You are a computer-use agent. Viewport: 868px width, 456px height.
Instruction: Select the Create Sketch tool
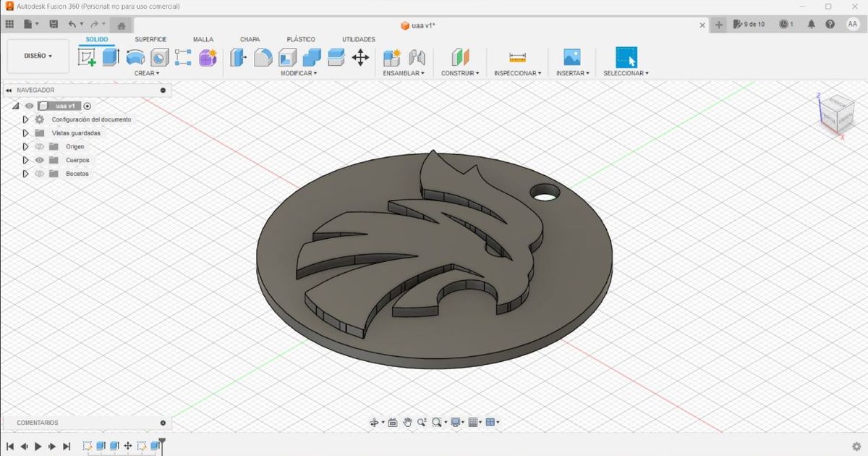[88, 56]
